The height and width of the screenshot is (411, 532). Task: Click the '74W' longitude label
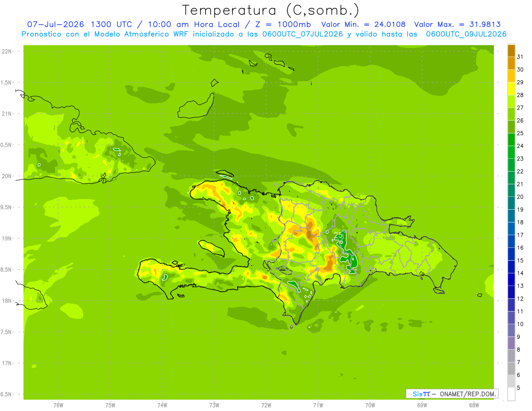coord(162,405)
